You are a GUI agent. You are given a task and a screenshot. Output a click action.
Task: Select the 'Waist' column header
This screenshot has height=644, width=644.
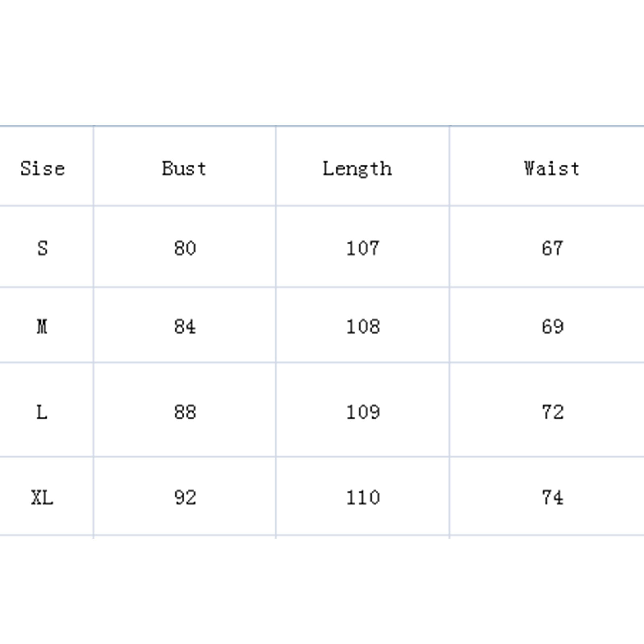point(552,168)
